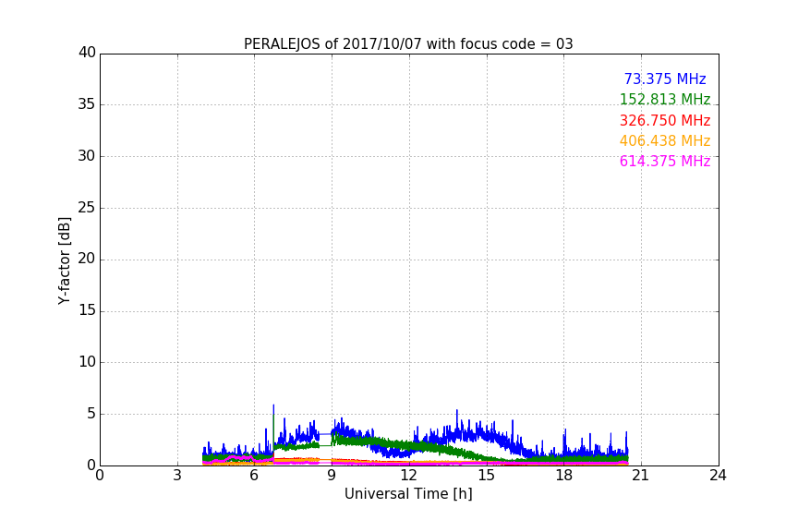Click the 'Y-factor [dB]' axis label
798x532 pixels.
64,260
